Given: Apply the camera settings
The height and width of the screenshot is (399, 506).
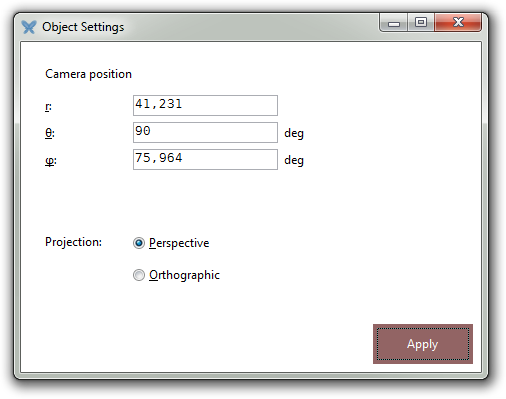Looking at the screenshot, I should [423, 344].
